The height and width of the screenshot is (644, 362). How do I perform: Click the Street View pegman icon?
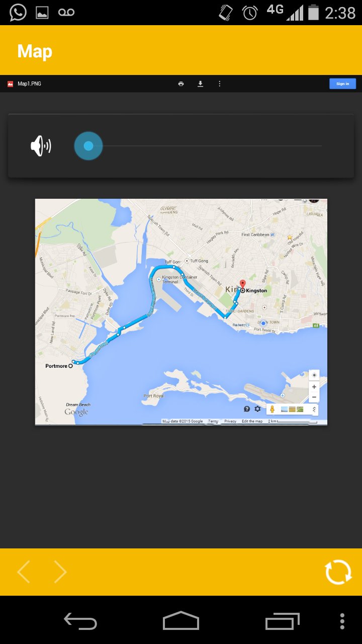[x=272, y=409]
